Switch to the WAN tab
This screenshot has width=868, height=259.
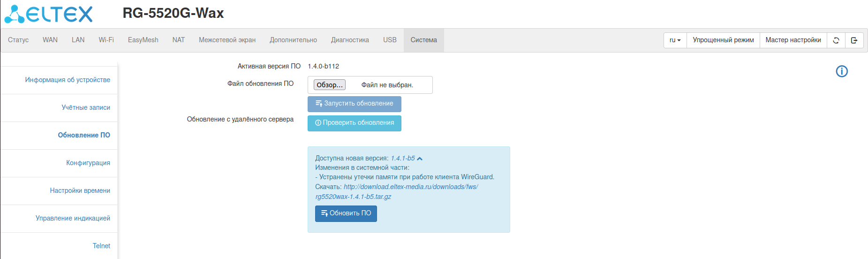point(50,40)
